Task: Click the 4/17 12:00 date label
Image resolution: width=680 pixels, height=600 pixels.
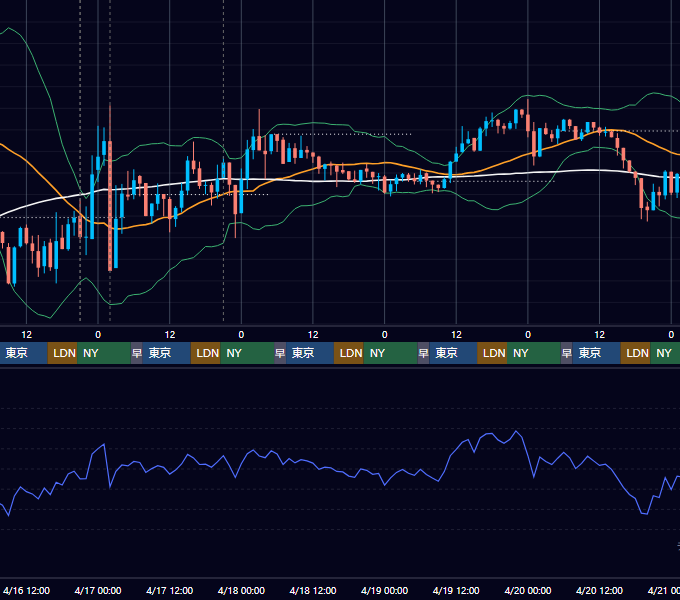Action: tap(170, 590)
